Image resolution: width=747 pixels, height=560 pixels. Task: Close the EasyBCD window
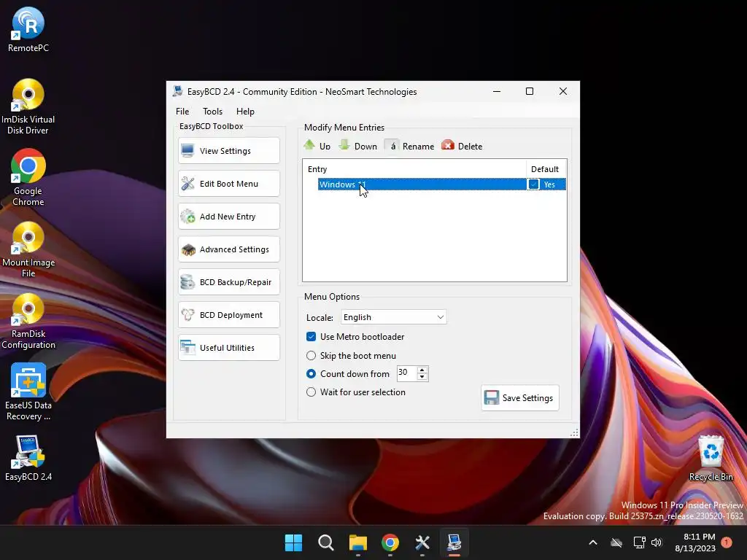click(x=563, y=91)
